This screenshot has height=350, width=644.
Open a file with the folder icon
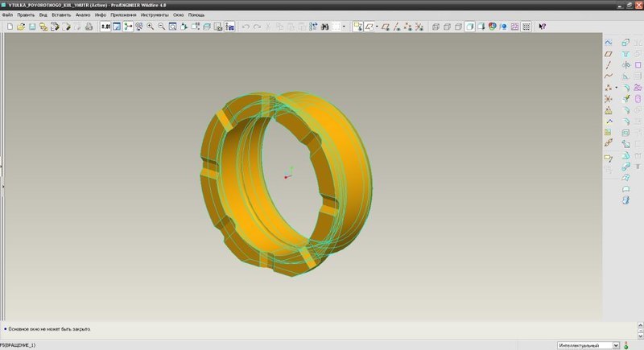click(x=20, y=27)
